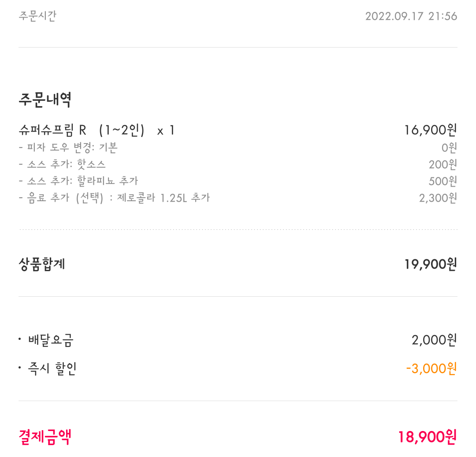Click the 200원 hot sauce price

(443, 164)
